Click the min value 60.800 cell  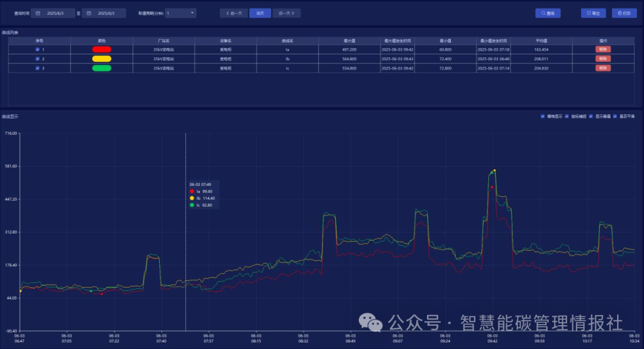(x=445, y=49)
